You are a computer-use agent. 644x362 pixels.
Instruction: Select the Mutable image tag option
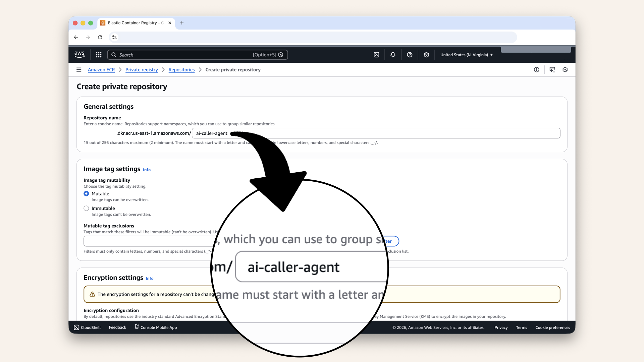click(x=86, y=194)
